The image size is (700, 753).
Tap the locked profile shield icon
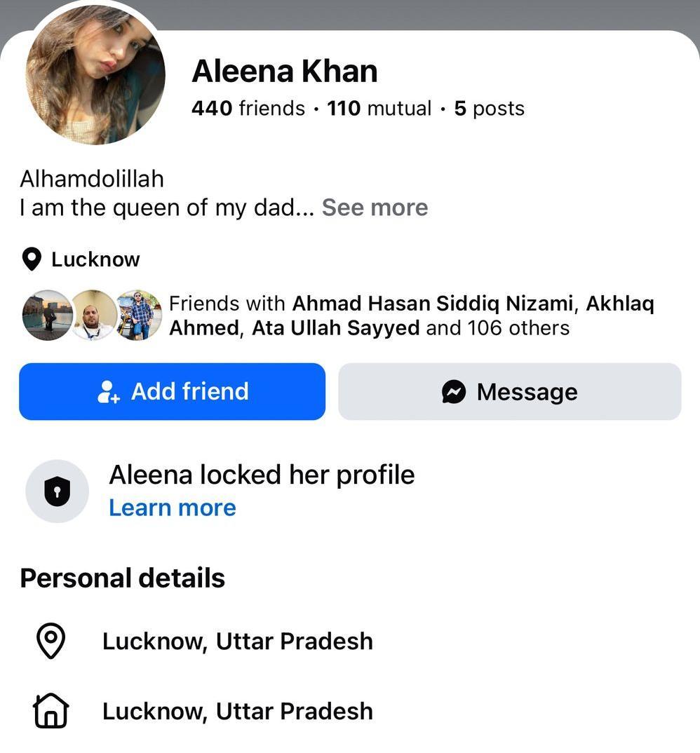pyautogui.click(x=58, y=491)
